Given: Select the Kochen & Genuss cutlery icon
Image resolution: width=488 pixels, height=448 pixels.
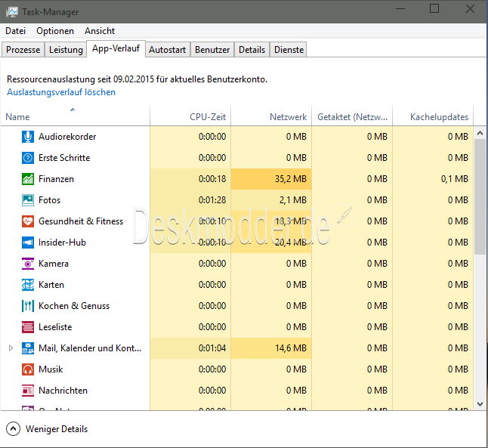Looking at the screenshot, I should pyautogui.click(x=28, y=306).
